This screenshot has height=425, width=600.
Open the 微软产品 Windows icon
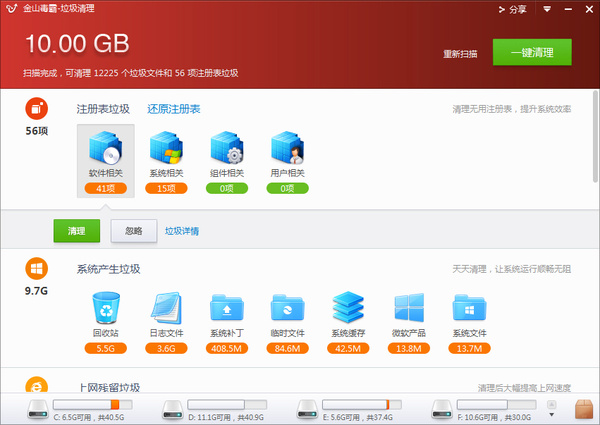point(409,307)
